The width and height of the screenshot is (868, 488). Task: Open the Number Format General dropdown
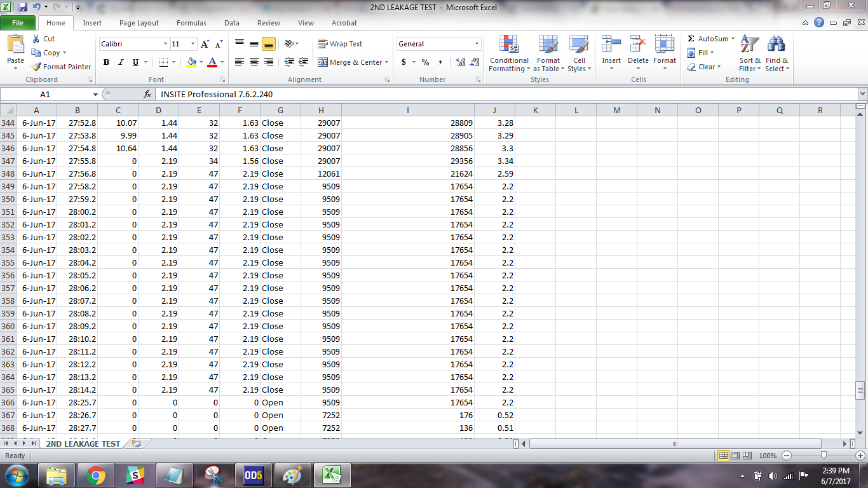(477, 44)
